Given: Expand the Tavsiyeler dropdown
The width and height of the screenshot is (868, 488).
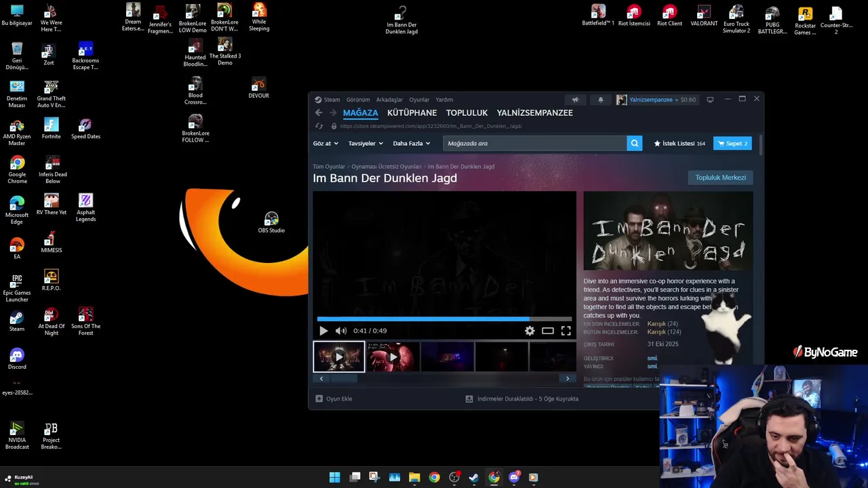Looking at the screenshot, I should coord(366,143).
